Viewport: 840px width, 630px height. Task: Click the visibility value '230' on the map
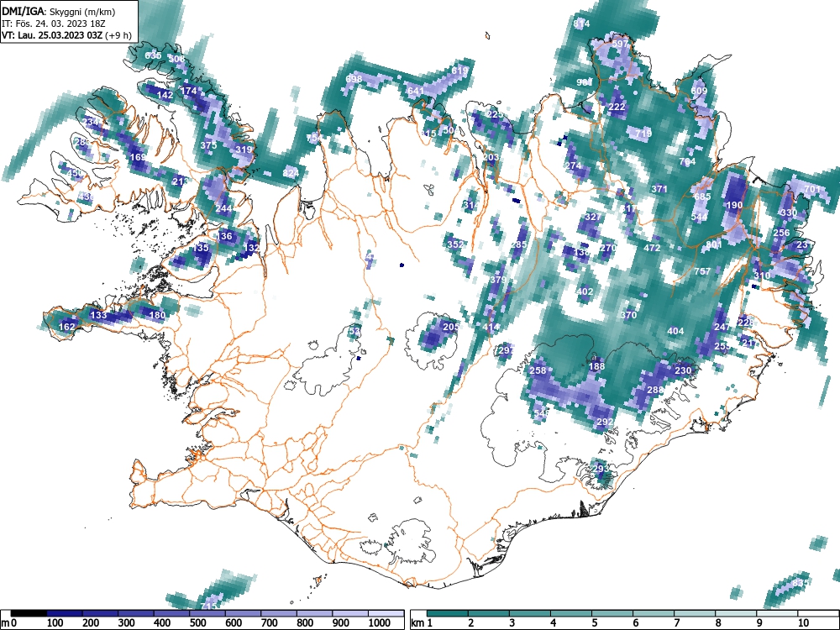683,370
